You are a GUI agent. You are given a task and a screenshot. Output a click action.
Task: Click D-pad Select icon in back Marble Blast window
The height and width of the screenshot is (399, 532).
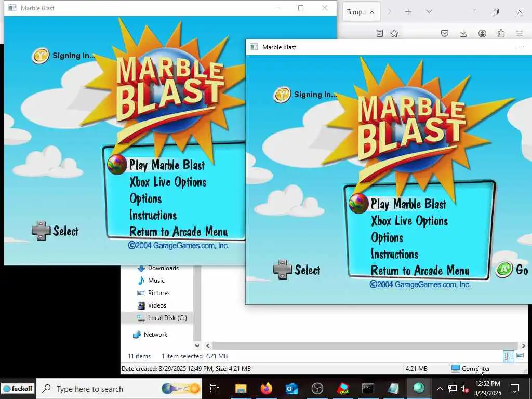[x=41, y=231]
